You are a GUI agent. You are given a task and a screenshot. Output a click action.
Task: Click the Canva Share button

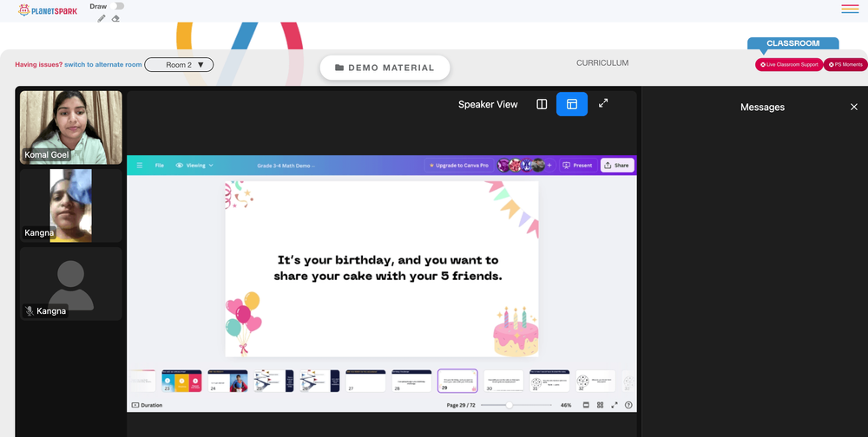click(x=617, y=166)
